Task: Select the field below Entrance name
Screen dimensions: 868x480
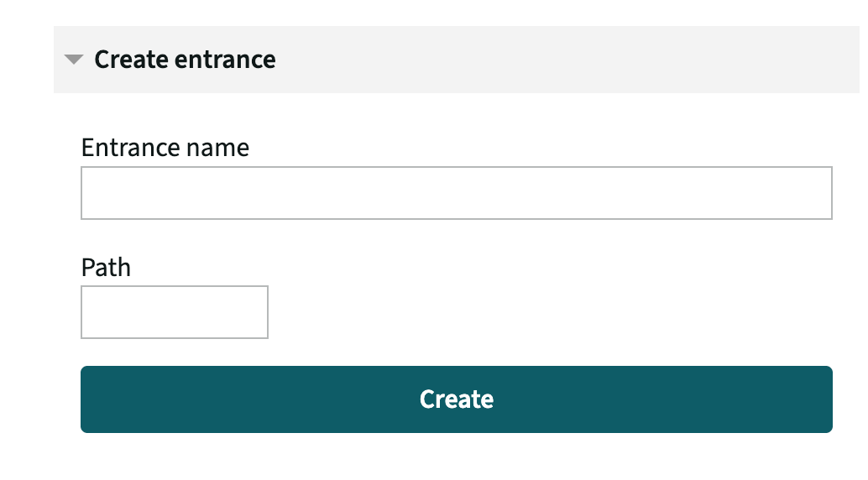Action: 456,193
